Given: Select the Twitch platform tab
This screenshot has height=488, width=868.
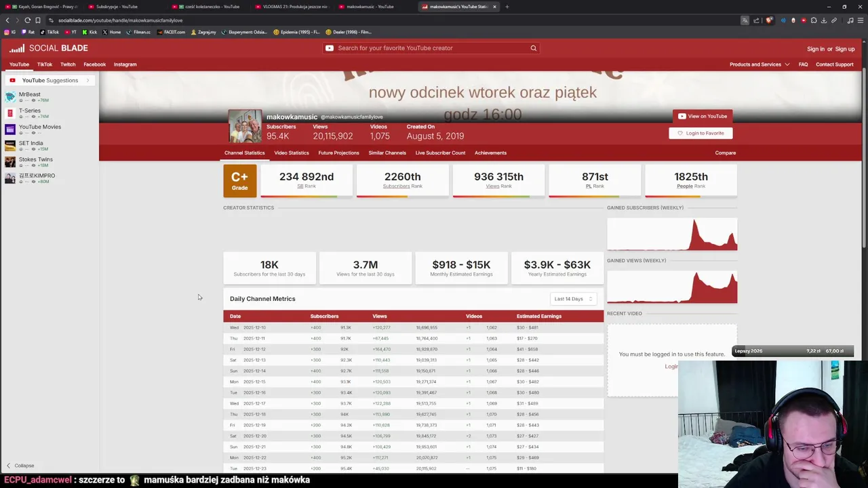Looking at the screenshot, I should pyautogui.click(x=68, y=64).
